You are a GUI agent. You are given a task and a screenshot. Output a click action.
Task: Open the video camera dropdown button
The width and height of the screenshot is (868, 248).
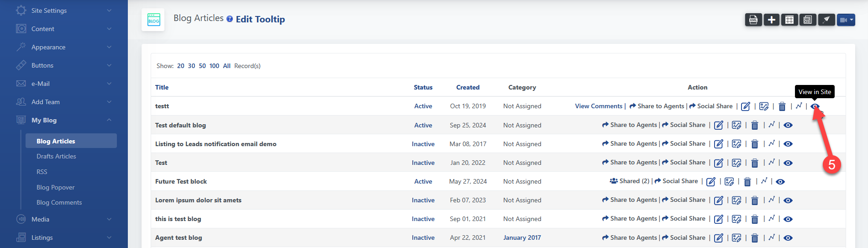846,20
